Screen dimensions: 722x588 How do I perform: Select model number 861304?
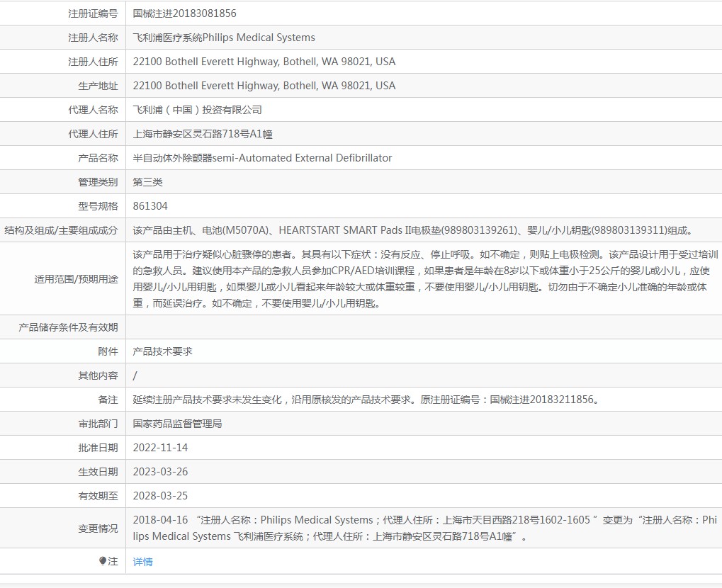(x=150, y=206)
